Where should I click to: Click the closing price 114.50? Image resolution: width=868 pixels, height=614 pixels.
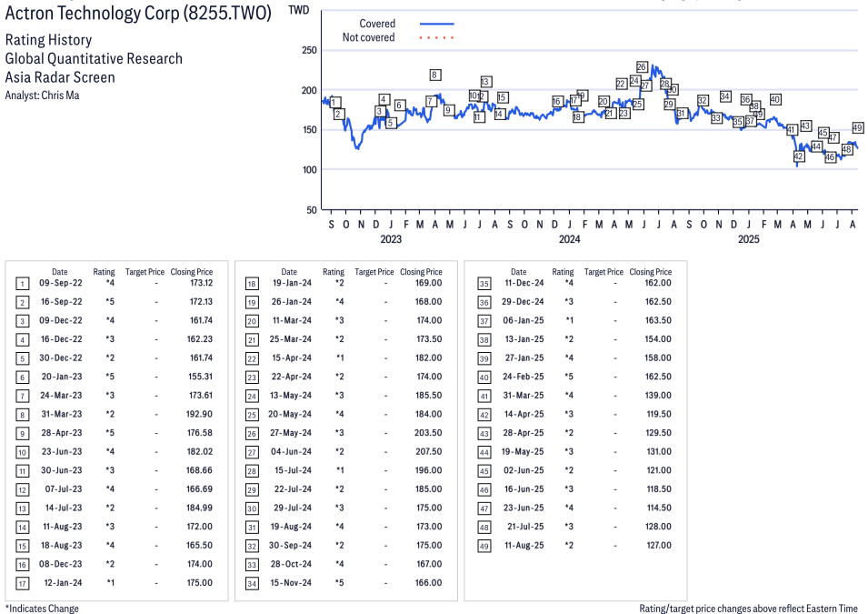(659, 508)
